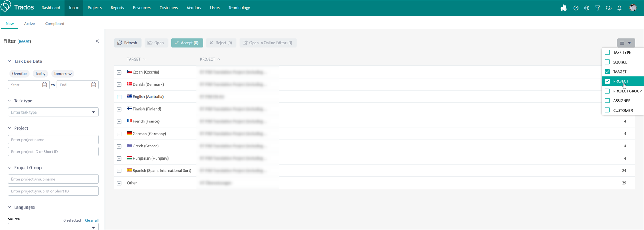
Task: Reset the filters via Reset link
Action: point(24,41)
